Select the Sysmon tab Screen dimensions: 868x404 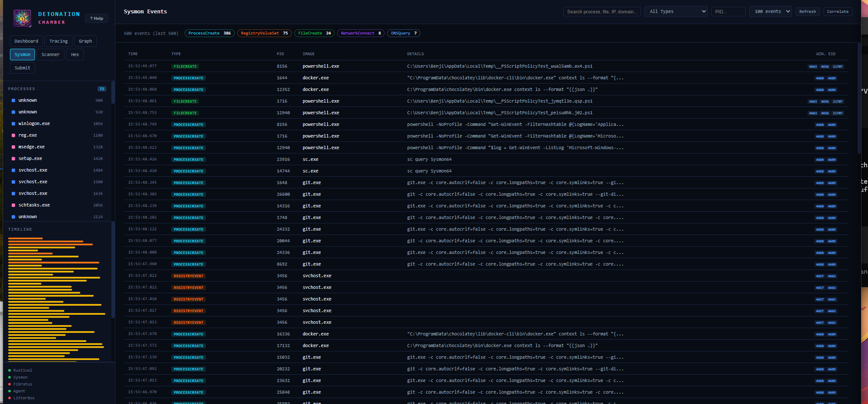click(x=22, y=55)
